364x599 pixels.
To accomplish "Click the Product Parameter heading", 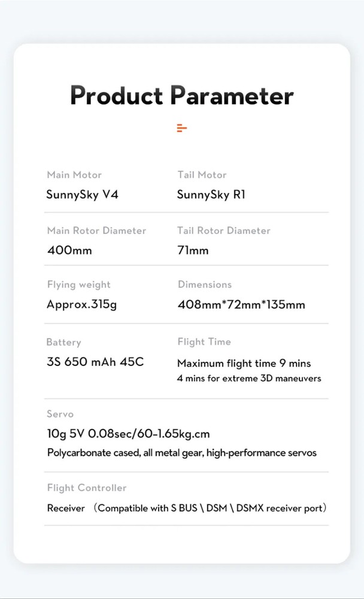I will tap(182, 96).
